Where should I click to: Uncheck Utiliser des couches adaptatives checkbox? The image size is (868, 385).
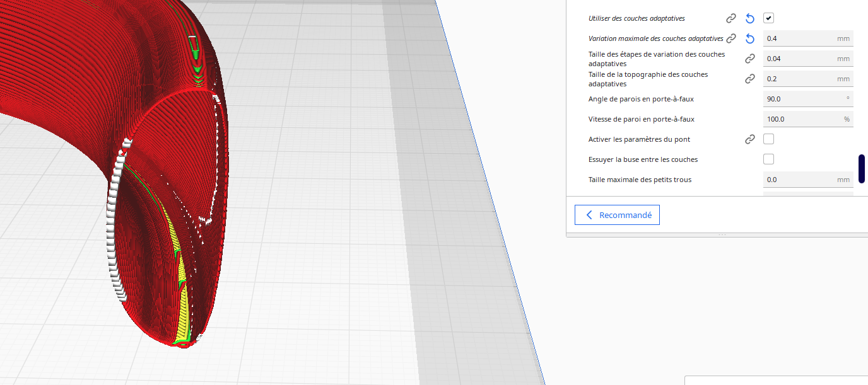coord(768,18)
